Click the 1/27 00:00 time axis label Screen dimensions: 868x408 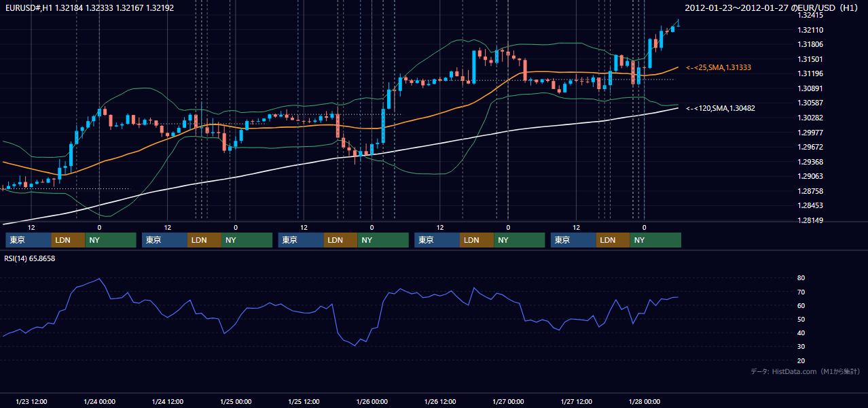pyautogui.click(x=508, y=402)
